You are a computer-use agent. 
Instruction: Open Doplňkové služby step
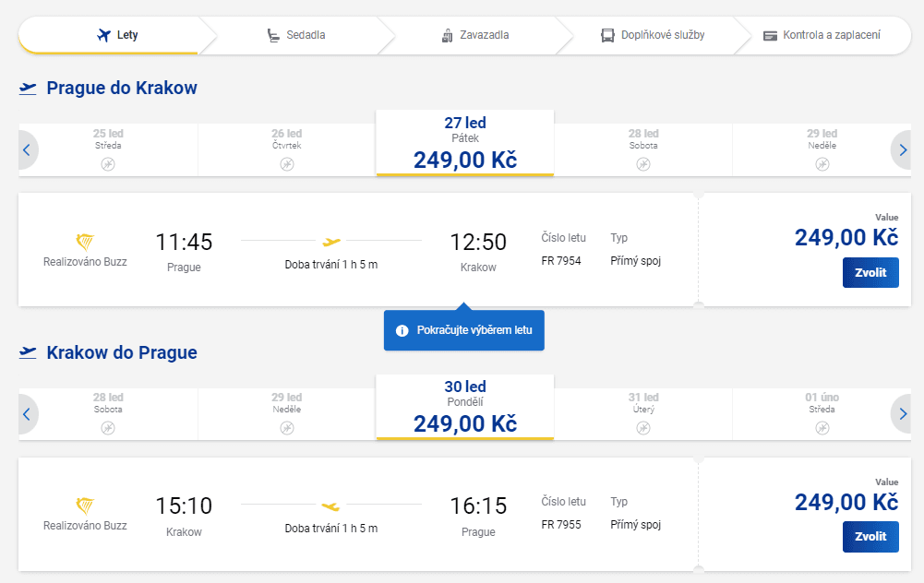pos(653,35)
